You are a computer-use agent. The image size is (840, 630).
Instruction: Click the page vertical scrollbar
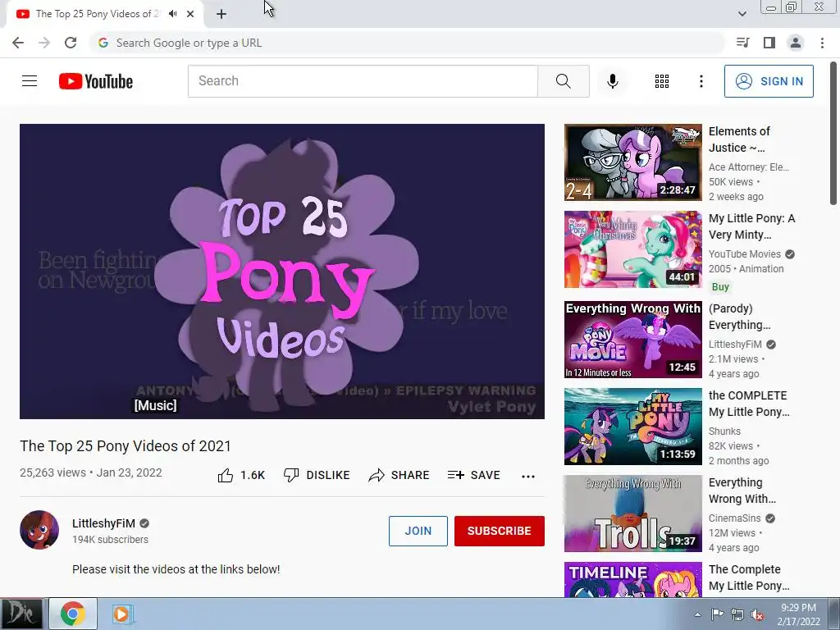pos(833,134)
